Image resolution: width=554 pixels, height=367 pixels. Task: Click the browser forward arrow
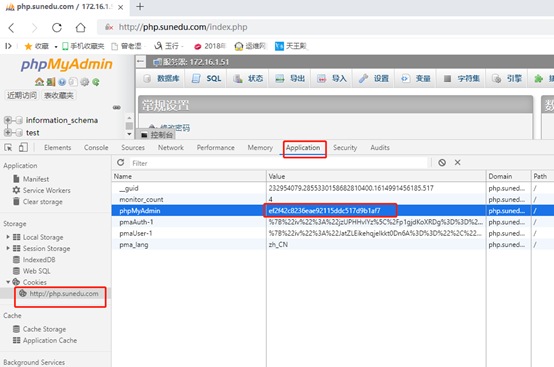34,28
